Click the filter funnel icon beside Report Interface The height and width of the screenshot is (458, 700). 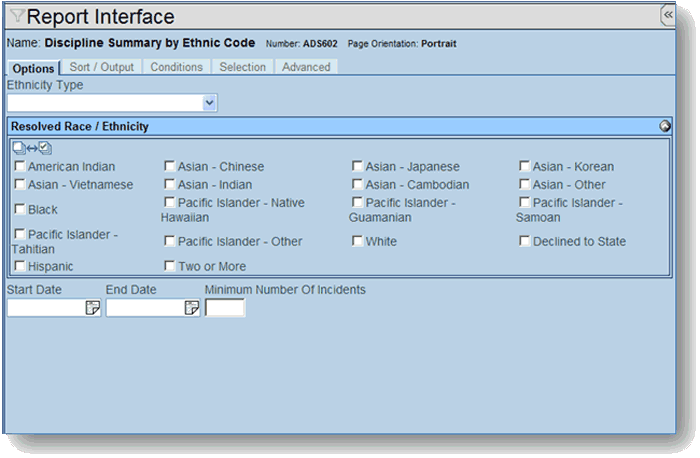(x=17, y=16)
